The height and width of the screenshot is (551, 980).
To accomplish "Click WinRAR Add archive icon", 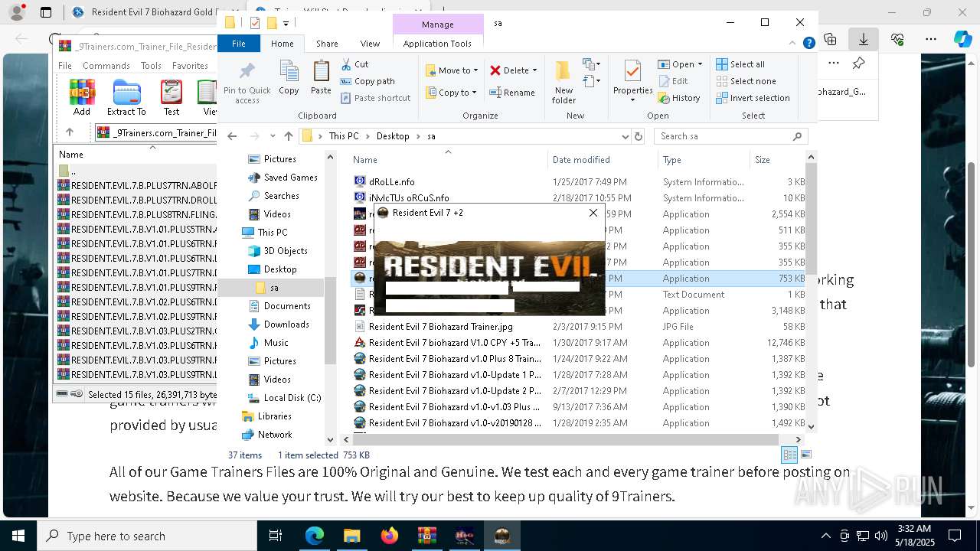I will [82, 97].
